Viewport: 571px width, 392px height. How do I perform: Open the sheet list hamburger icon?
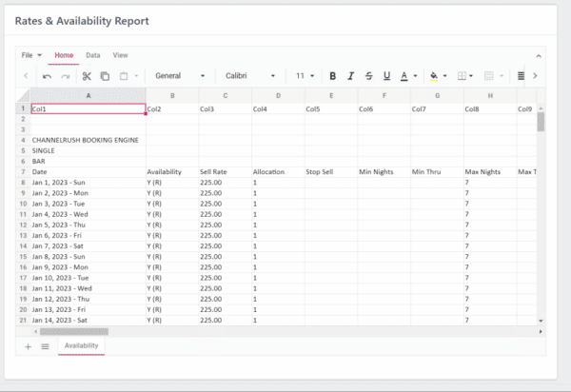(45, 347)
